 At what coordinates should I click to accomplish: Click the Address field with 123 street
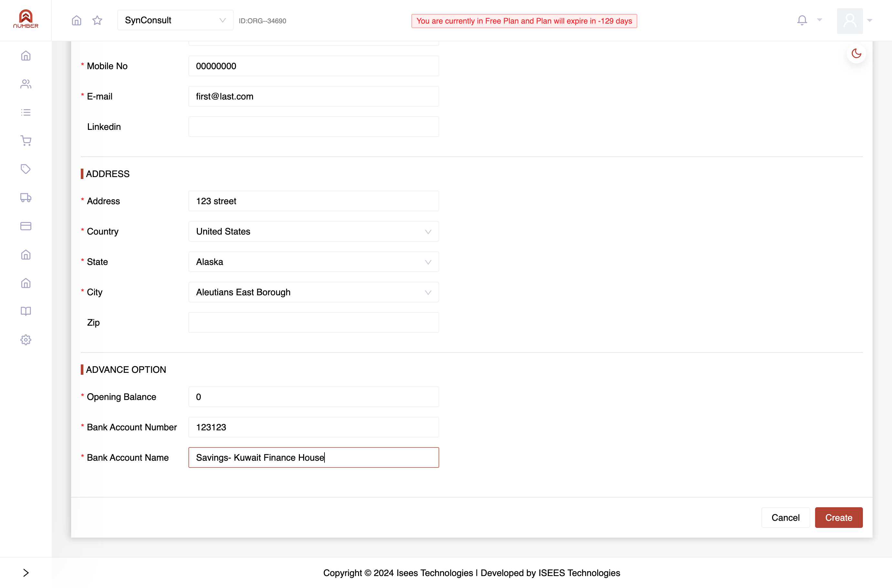313,201
